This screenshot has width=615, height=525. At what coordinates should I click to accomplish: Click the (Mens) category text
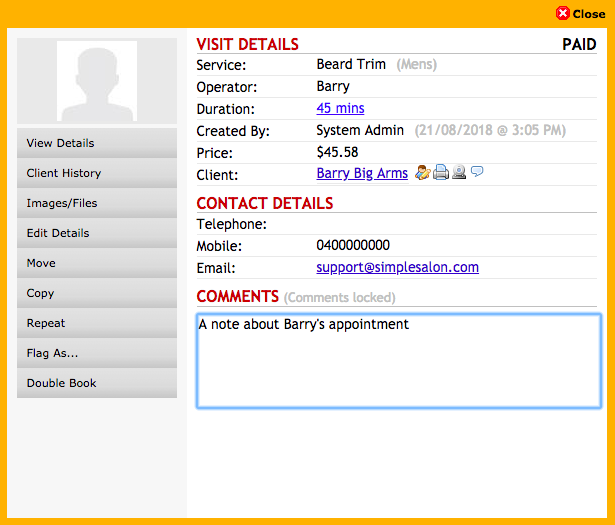coord(417,64)
